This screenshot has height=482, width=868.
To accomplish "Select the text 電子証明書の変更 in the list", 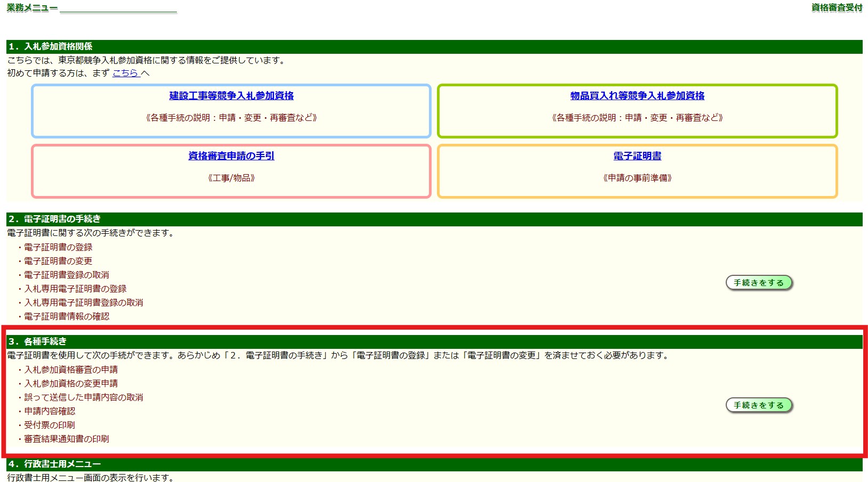I will click(x=58, y=261).
